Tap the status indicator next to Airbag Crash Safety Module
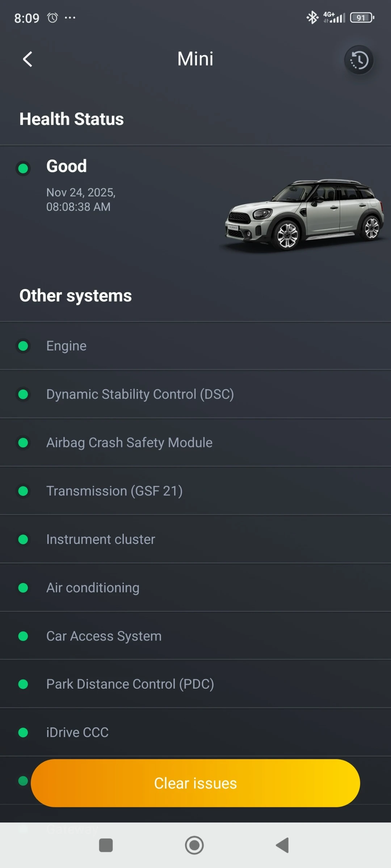Viewport: 391px width, 868px height. [24, 442]
